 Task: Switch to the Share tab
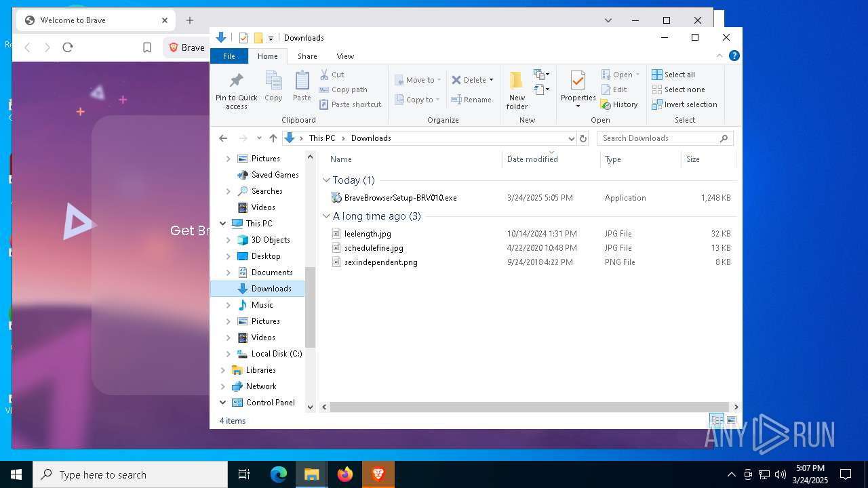point(307,56)
